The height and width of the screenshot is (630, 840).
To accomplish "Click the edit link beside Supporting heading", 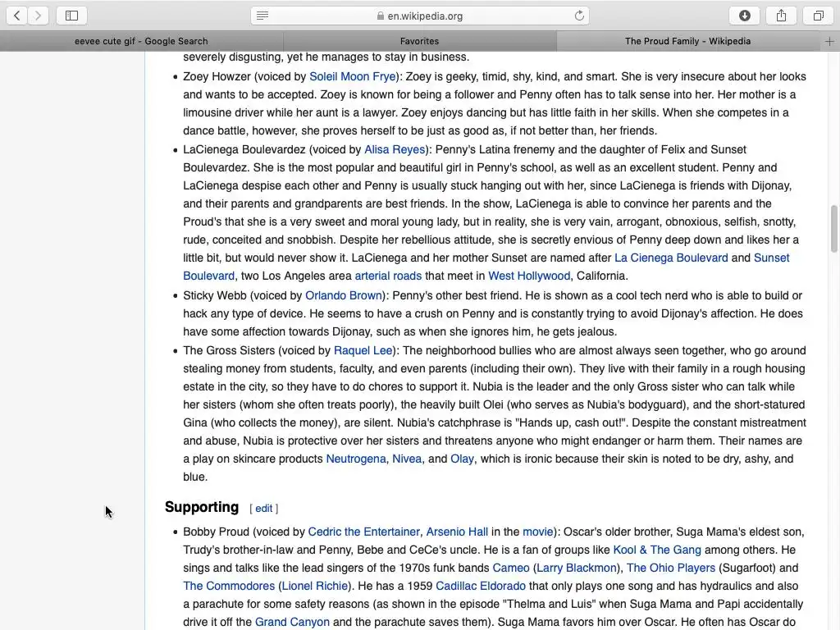I will 263,509.
